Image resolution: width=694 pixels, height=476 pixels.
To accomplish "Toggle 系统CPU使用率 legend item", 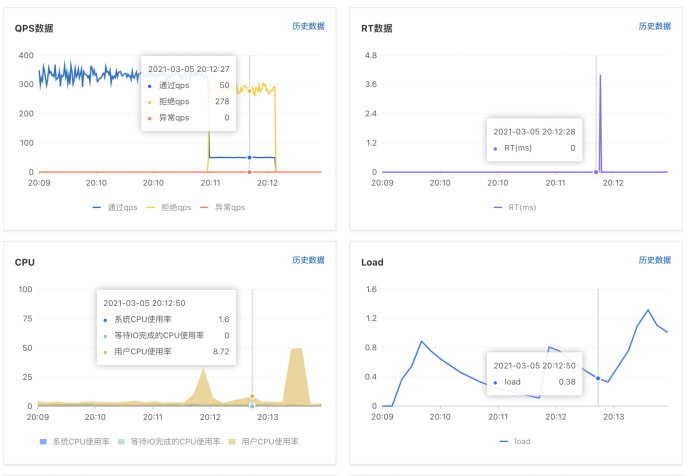I will pyautogui.click(x=74, y=441).
